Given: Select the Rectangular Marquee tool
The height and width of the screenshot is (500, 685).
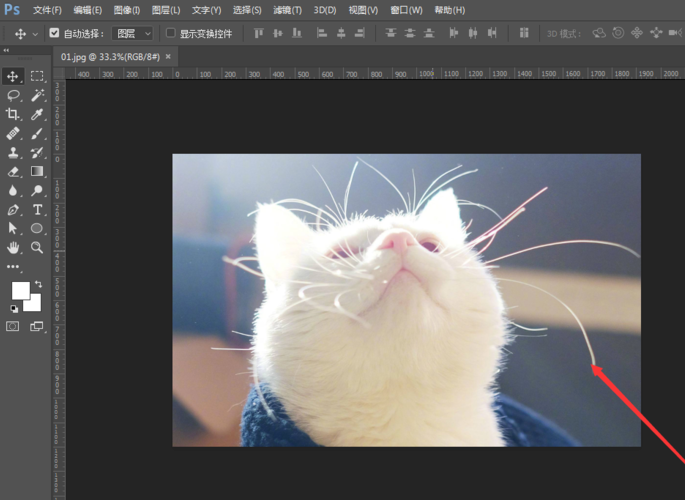Looking at the screenshot, I should click(x=37, y=76).
